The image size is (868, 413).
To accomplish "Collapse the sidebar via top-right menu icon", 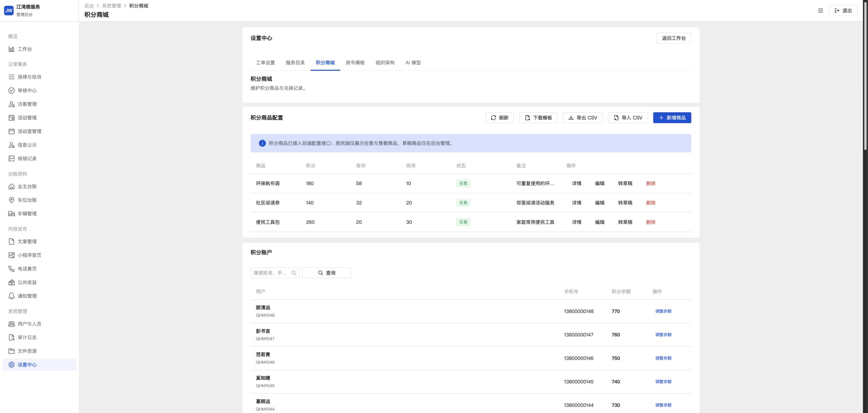I will click(x=820, y=11).
